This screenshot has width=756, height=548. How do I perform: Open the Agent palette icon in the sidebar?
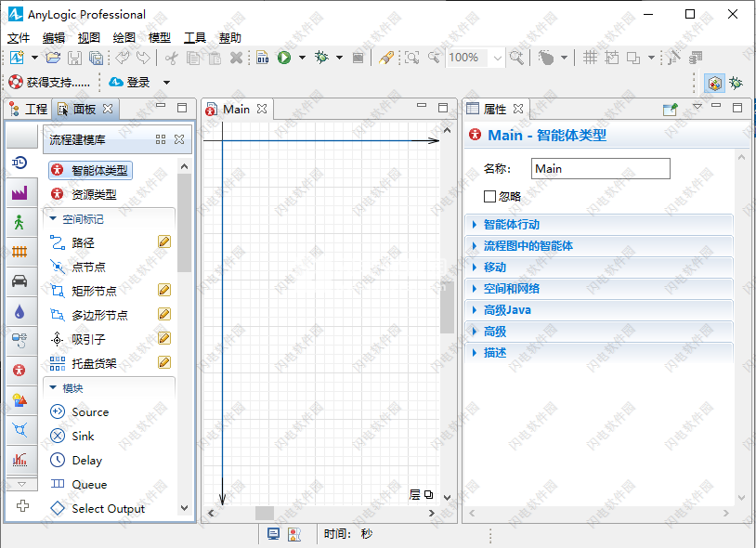click(x=20, y=371)
